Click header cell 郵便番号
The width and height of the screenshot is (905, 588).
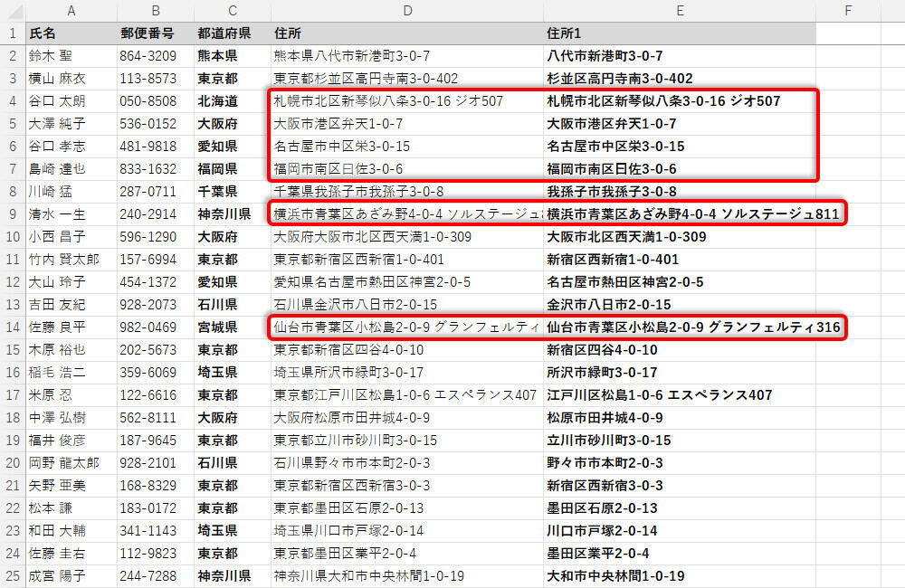pos(156,33)
